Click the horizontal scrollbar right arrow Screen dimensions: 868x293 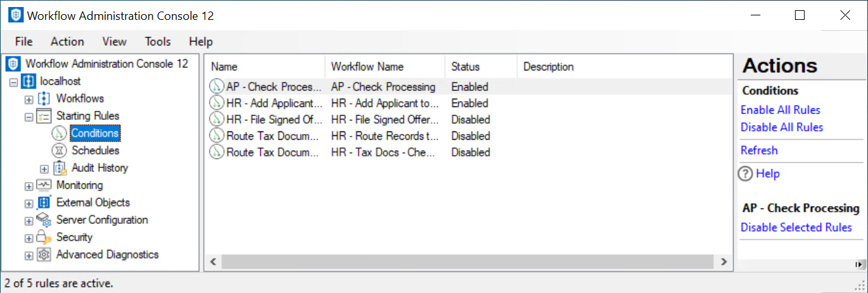point(723,262)
